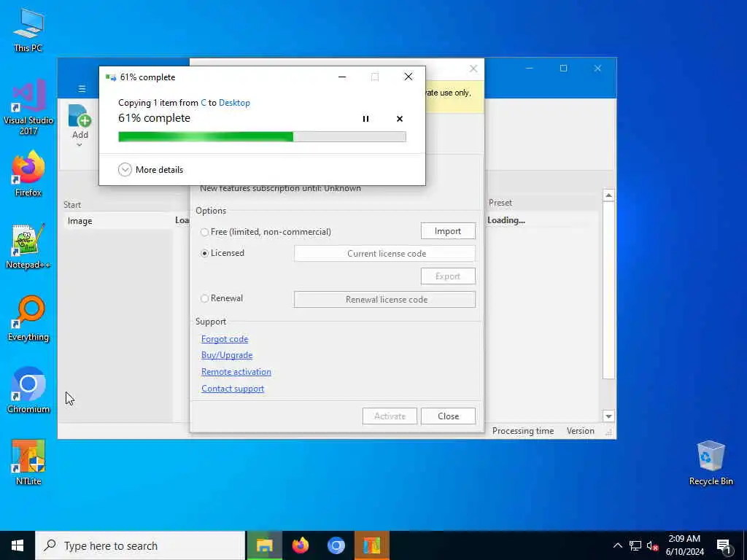Launch Firefox from desktop shortcut
The width and height of the screenshot is (747, 560).
pyautogui.click(x=28, y=174)
